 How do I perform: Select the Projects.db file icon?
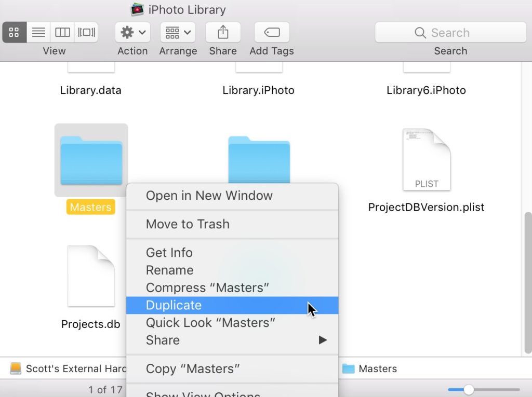(x=91, y=275)
